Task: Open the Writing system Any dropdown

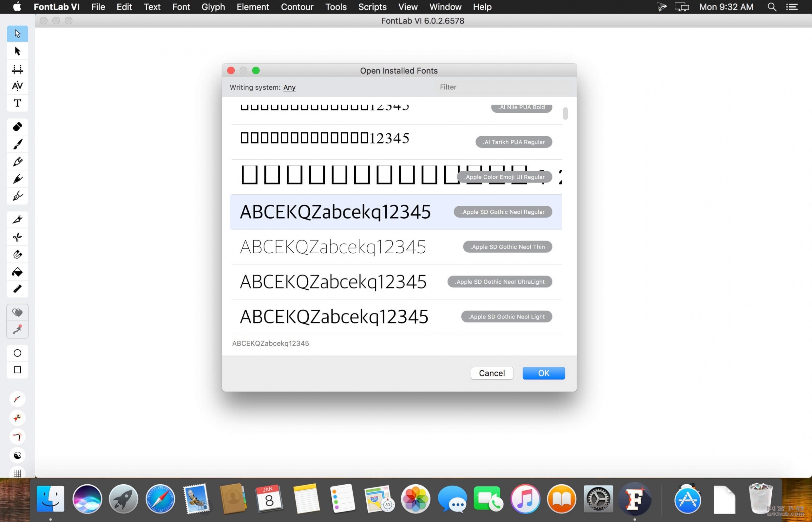Action: coord(289,87)
